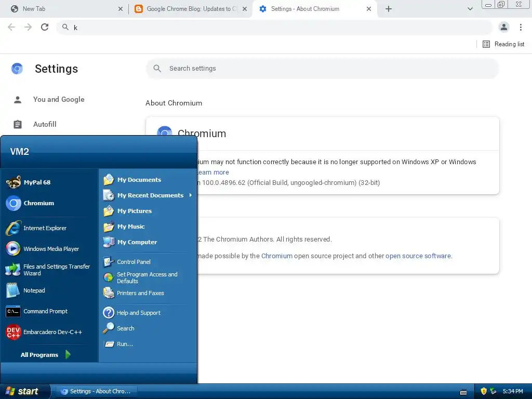
Task: Go forward to the next page
Action: tap(28, 27)
